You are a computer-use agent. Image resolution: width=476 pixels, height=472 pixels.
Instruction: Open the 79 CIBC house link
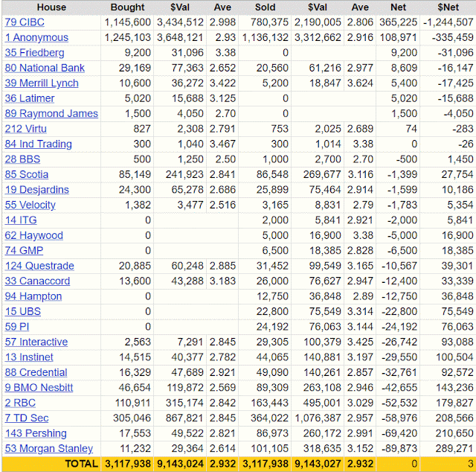(x=25, y=22)
